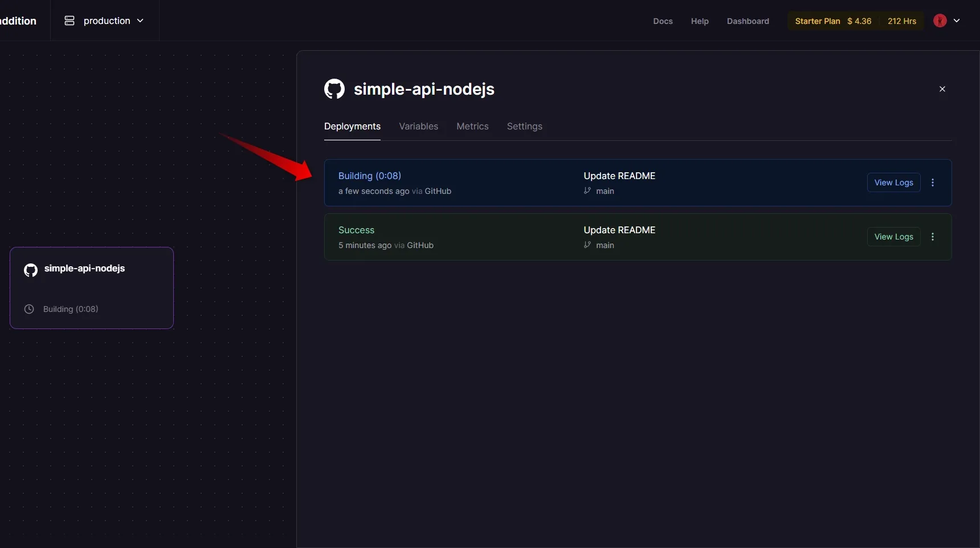Image resolution: width=980 pixels, height=548 pixels.
Task: Select the simple-api-nodejs service card on the canvas
Action: [92, 288]
